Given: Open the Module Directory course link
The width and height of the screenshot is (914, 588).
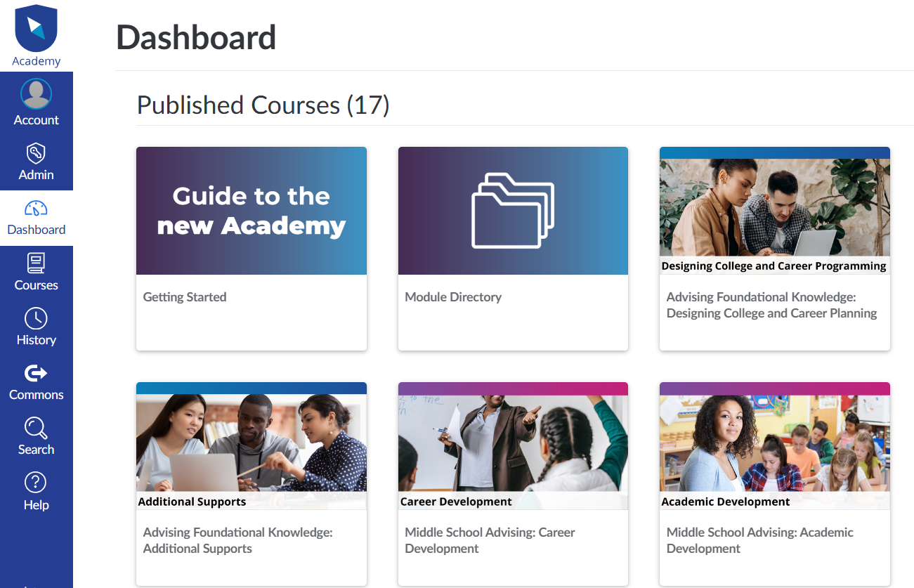Looking at the screenshot, I should [x=453, y=297].
